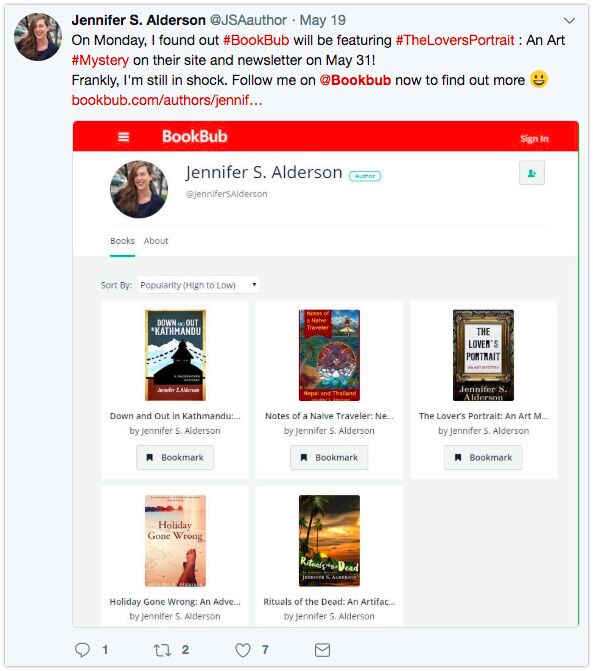Image resolution: width=593 pixels, height=671 pixels.
Task: Send tweet via the envelope icon
Action: [322, 650]
